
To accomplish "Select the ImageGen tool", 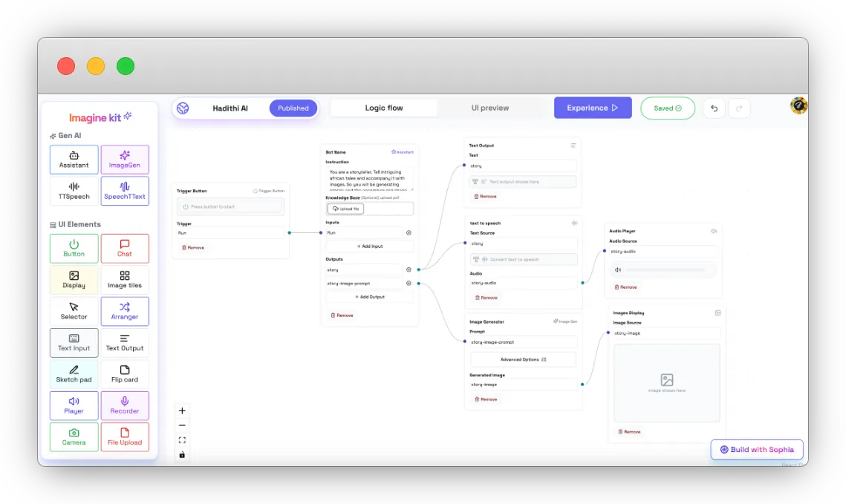I will tap(125, 160).
